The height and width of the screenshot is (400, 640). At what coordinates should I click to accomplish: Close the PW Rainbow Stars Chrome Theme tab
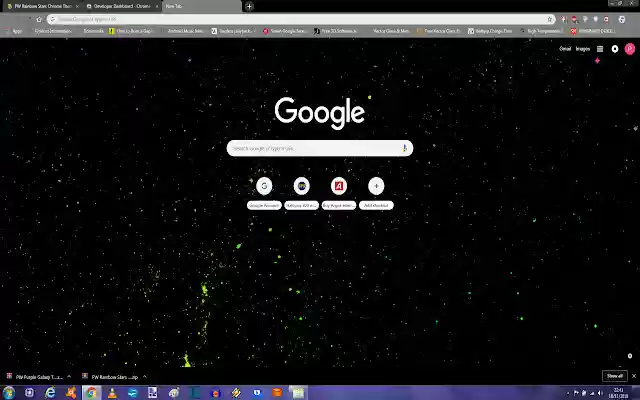click(x=77, y=7)
